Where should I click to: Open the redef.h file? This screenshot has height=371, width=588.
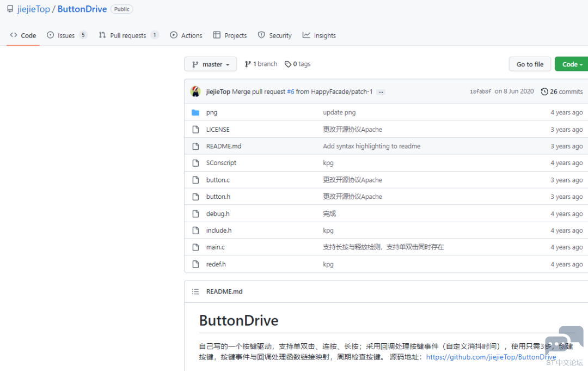(x=216, y=264)
